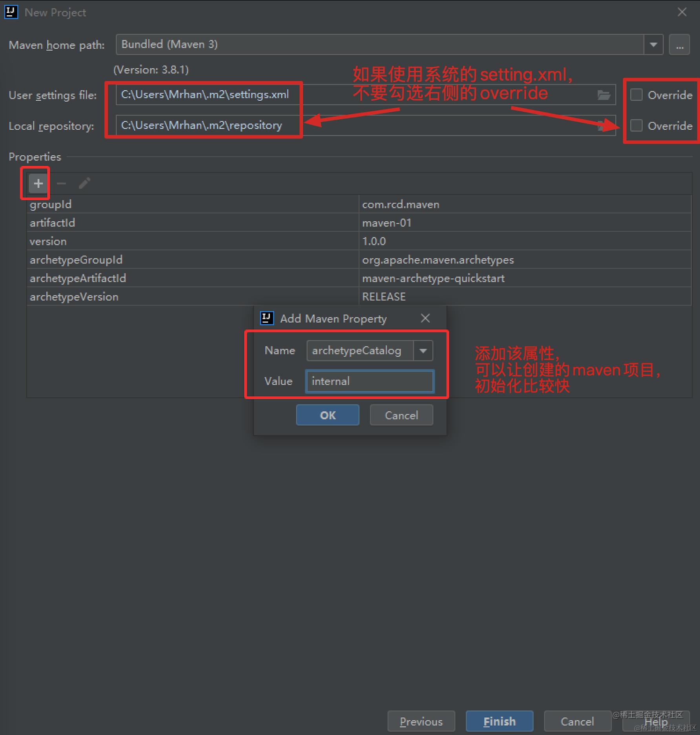Screen dimensions: 700x735
Task: Click the RELEASE value cell
Action: pyautogui.click(x=525, y=296)
